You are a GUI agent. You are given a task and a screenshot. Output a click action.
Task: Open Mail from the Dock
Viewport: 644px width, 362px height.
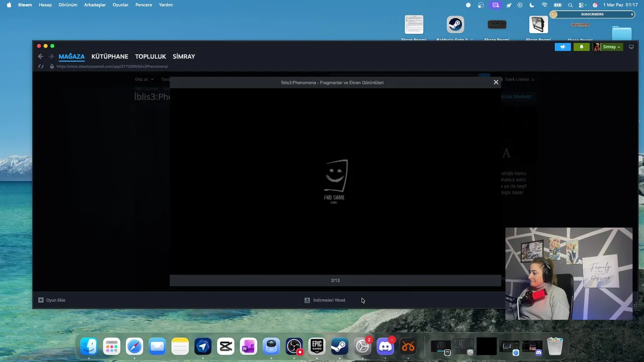coord(157,346)
